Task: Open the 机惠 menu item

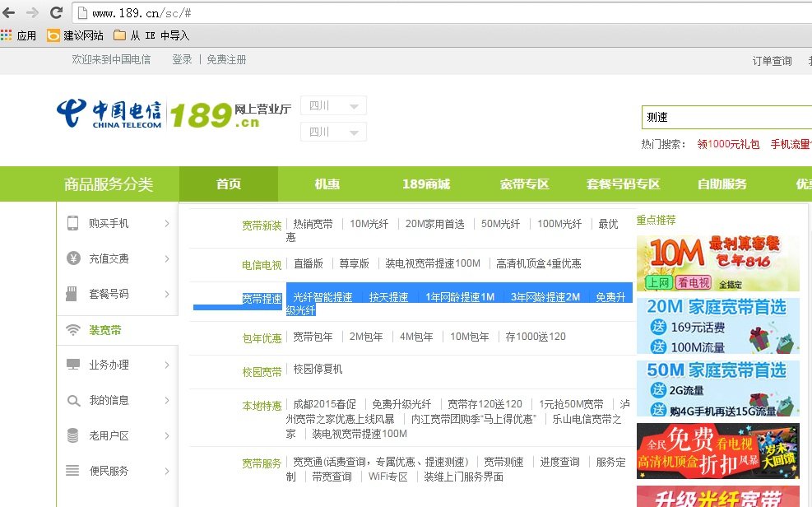Action: [327, 184]
